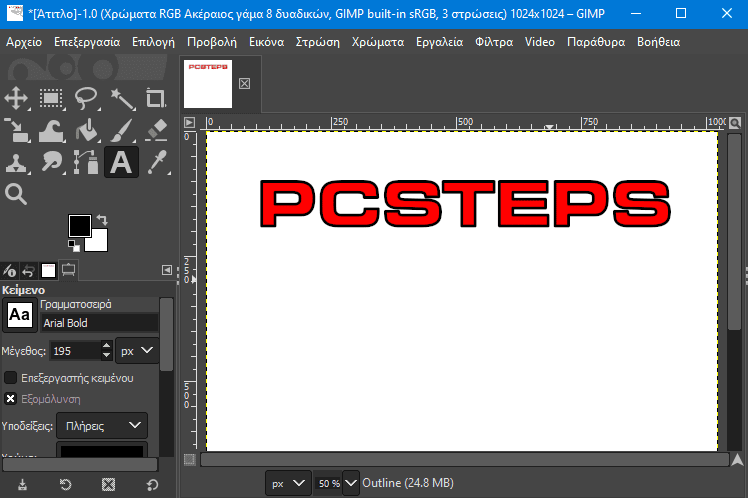This screenshot has width=748, height=498.
Task: Open the Παράθυρα menu
Action: 596,42
